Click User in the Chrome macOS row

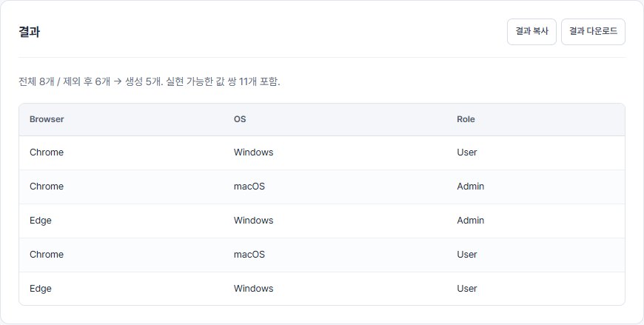(467, 255)
